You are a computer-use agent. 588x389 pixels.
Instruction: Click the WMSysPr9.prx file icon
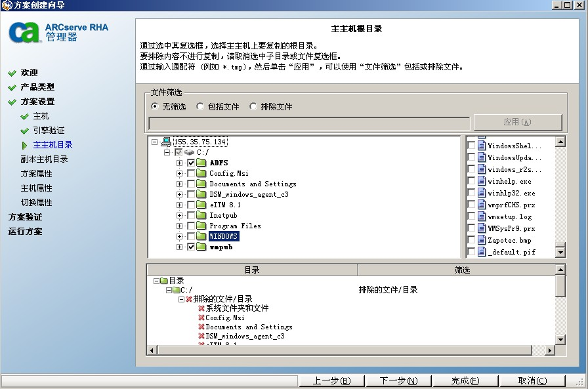tap(482, 228)
